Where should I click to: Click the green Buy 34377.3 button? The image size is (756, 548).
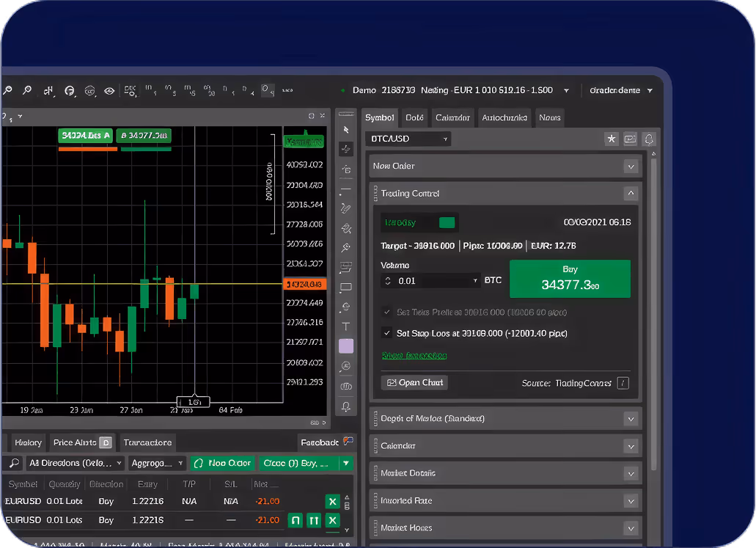[570, 279]
